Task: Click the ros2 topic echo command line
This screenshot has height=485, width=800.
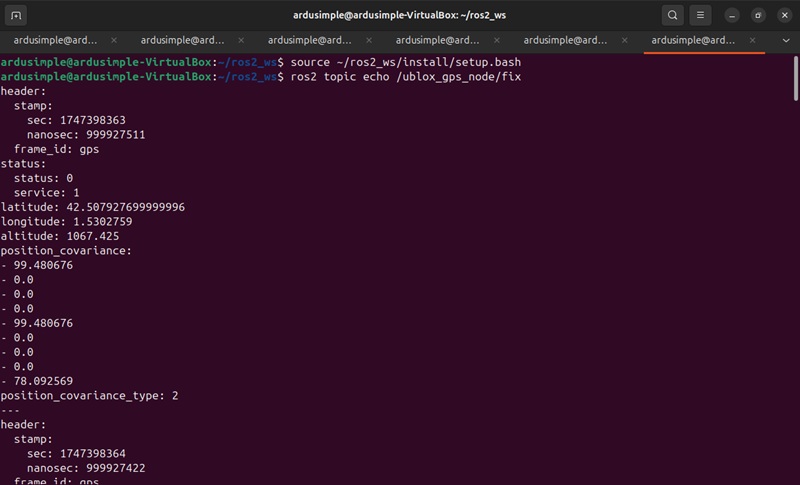Action: pos(404,76)
